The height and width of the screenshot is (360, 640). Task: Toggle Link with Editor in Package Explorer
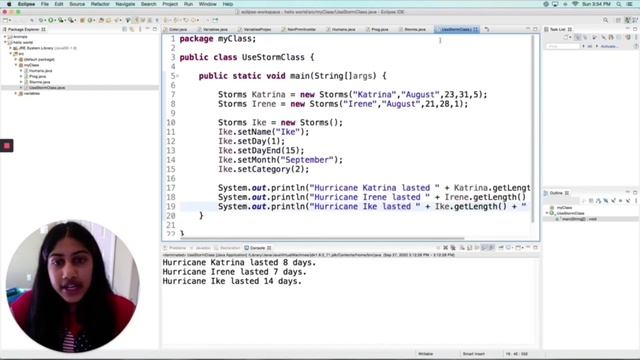(132, 29)
